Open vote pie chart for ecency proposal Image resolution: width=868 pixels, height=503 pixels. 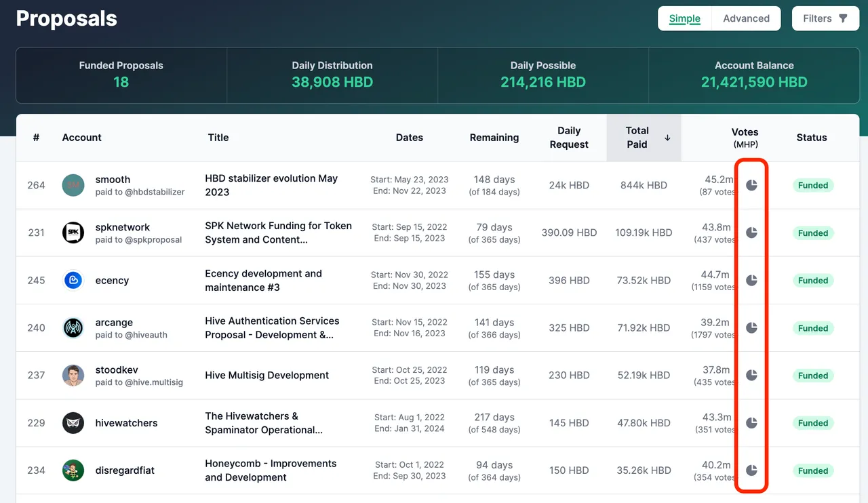click(x=751, y=280)
